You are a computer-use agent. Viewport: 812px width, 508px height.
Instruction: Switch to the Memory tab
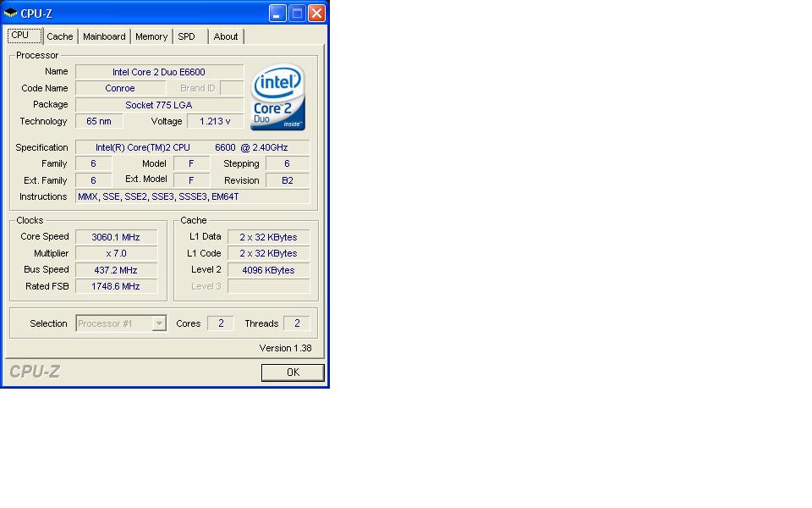point(151,36)
